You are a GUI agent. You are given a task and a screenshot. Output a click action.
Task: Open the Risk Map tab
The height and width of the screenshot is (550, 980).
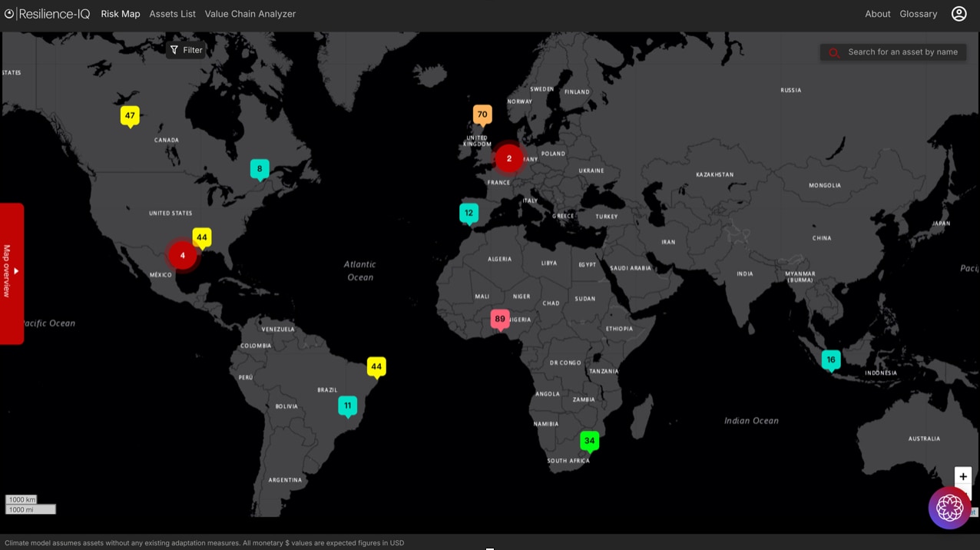(x=121, y=14)
